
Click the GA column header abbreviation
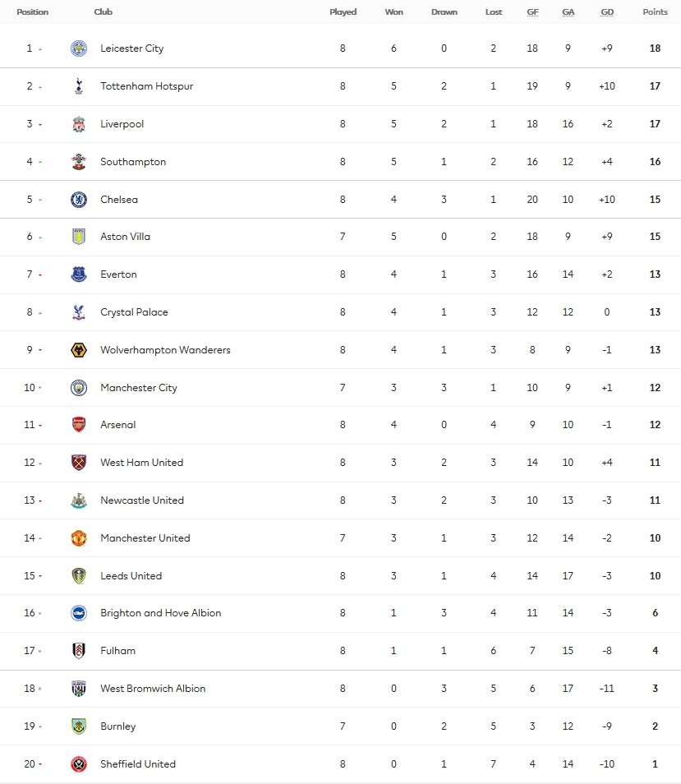click(x=568, y=12)
